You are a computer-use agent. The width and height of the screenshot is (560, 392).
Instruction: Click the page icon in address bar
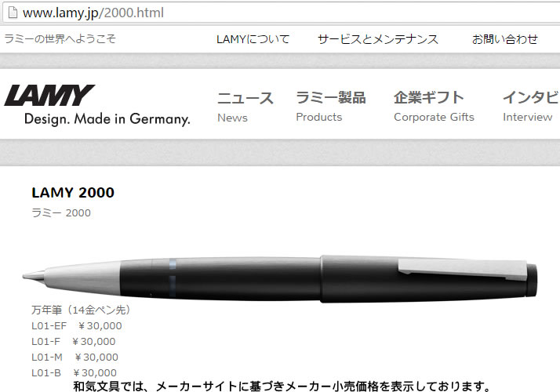(13, 13)
